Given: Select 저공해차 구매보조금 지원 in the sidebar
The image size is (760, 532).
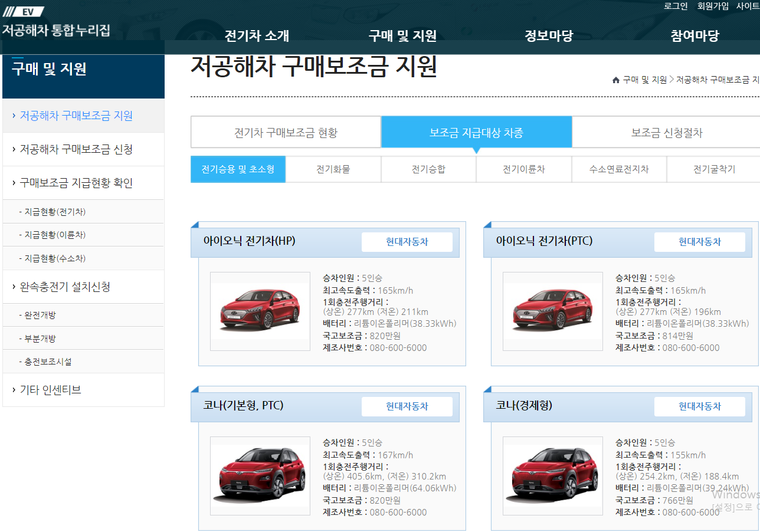Looking at the screenshot, I should tap(83, 116).
